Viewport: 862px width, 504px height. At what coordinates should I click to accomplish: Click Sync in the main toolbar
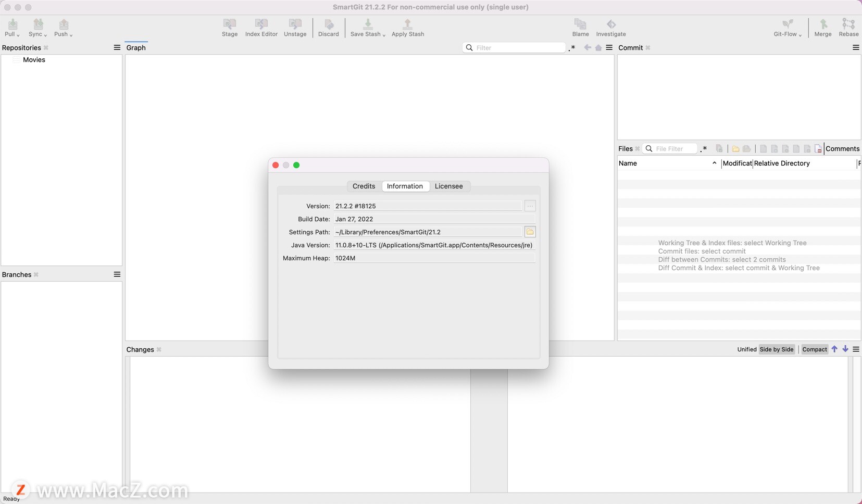point(38,28)
